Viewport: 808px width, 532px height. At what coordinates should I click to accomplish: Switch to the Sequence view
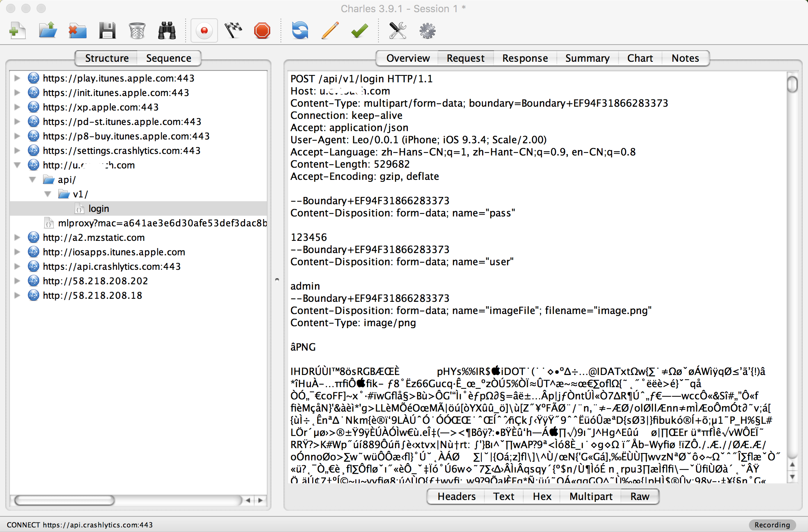(169, 58)
